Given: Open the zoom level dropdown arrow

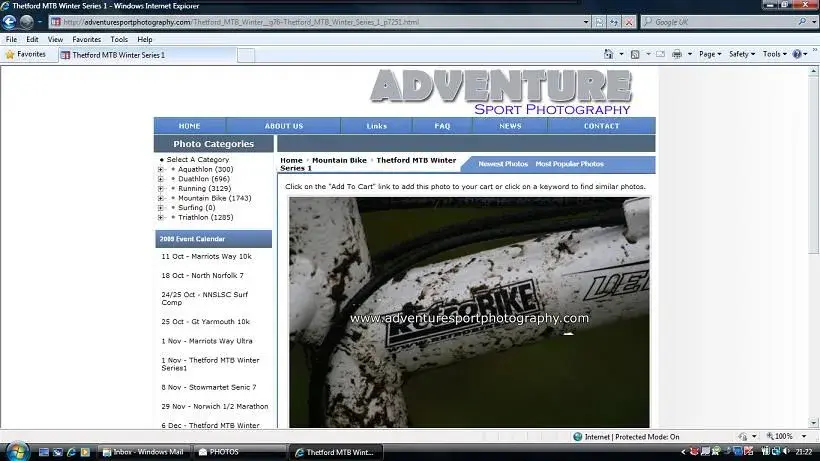Looking at the screenshot, I should click(x=804, y=436).
